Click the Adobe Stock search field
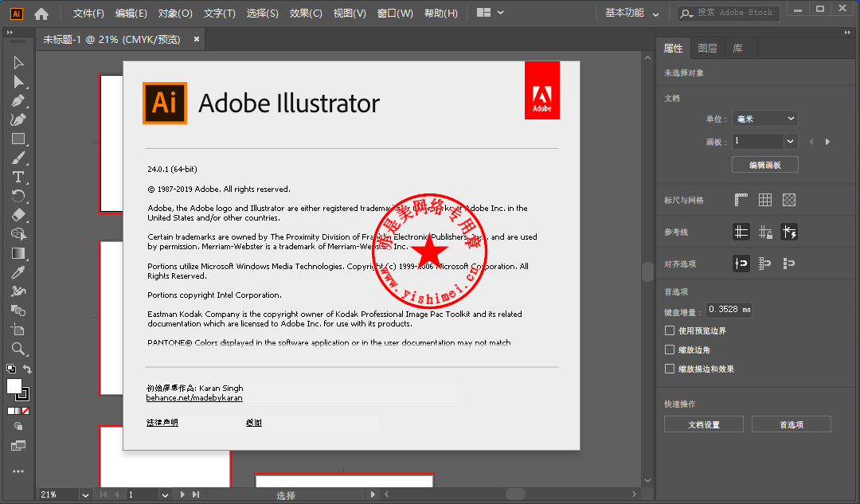Screen dimensions: 860x504 click(729, 14)
